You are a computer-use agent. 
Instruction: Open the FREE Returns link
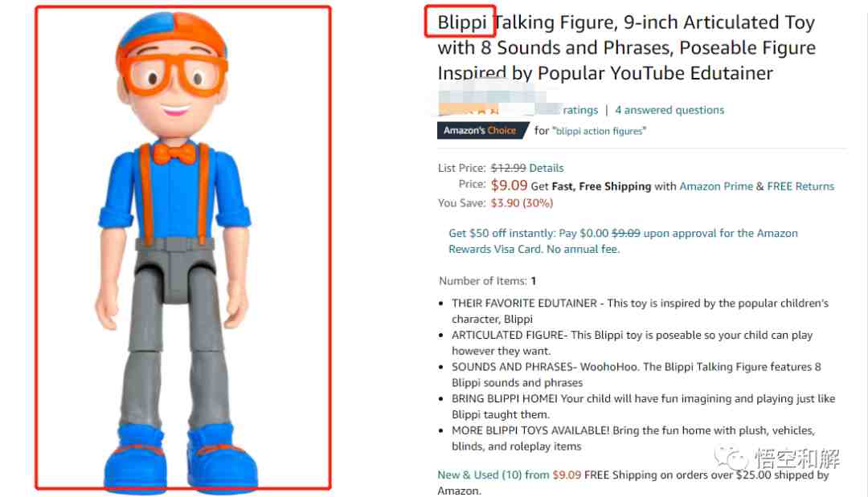point(800,186)
